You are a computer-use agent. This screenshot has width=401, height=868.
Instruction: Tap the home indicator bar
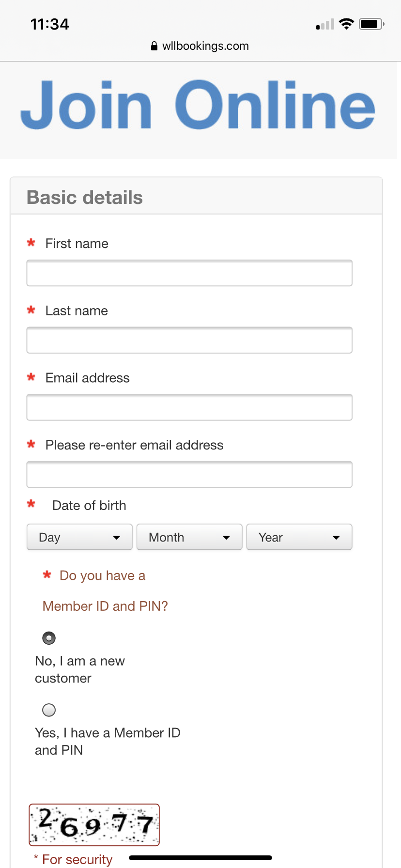pyautogui.click(x=200, y=858)
